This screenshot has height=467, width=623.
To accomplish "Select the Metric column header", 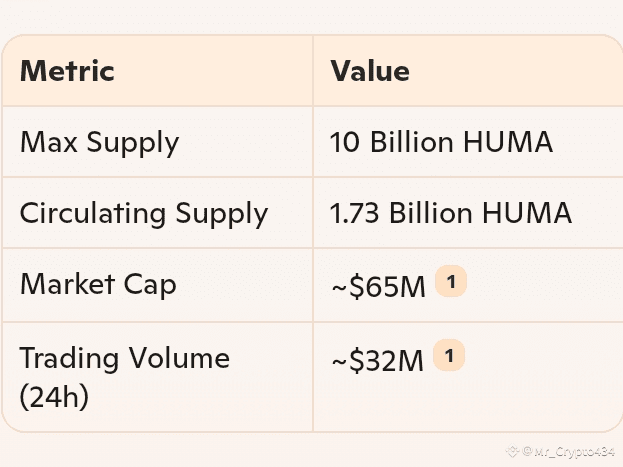I will point(67,71).
